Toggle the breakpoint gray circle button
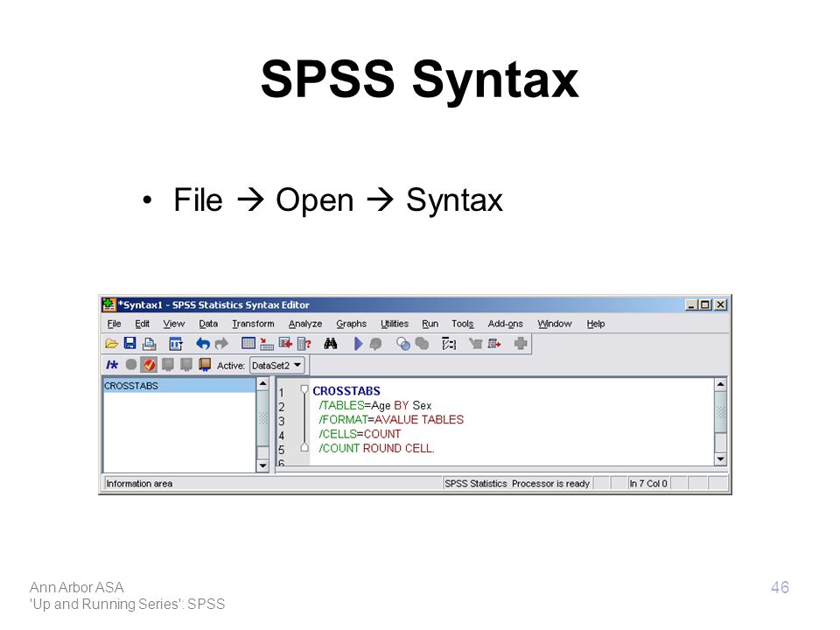 (x=130, y=365)
